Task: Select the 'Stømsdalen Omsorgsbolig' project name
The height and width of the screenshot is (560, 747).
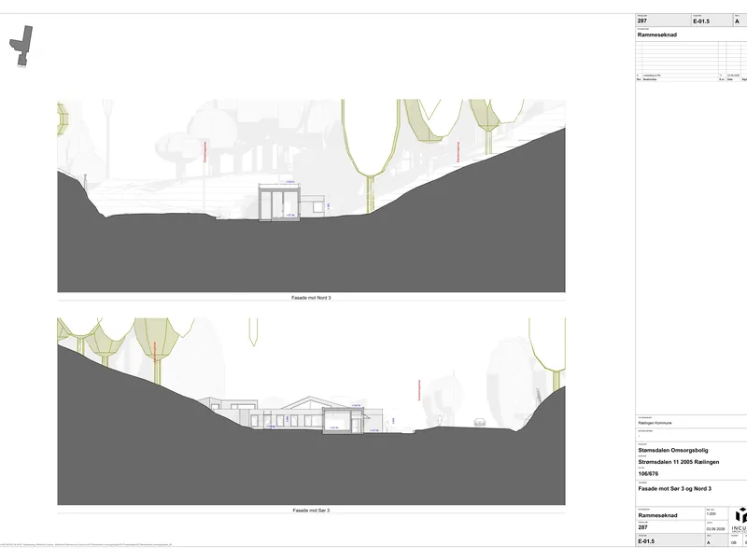Action: coord(673,450)
